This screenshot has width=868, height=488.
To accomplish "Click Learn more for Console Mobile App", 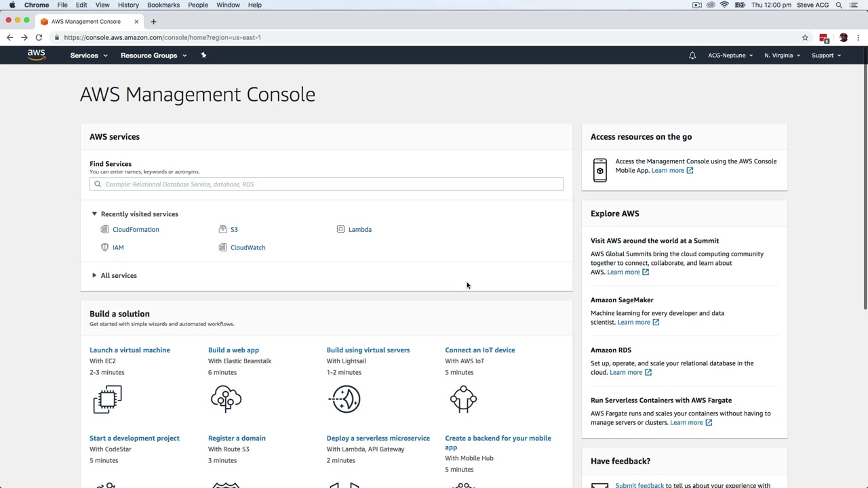I will (x=672, y=171).
